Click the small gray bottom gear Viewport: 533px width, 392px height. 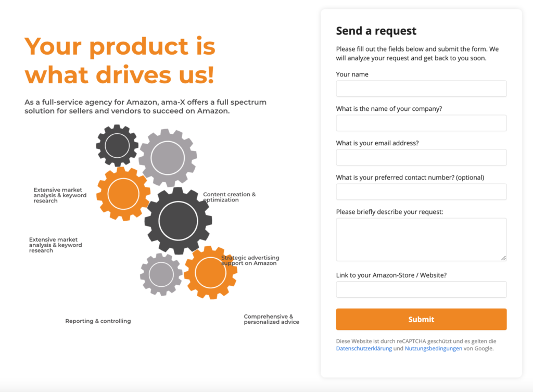[161, 274]
